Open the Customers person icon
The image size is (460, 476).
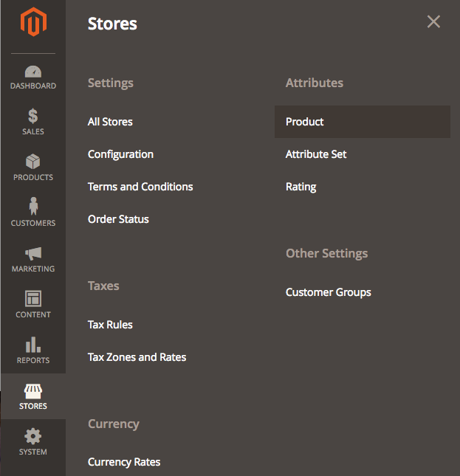[x=33, y=206]
